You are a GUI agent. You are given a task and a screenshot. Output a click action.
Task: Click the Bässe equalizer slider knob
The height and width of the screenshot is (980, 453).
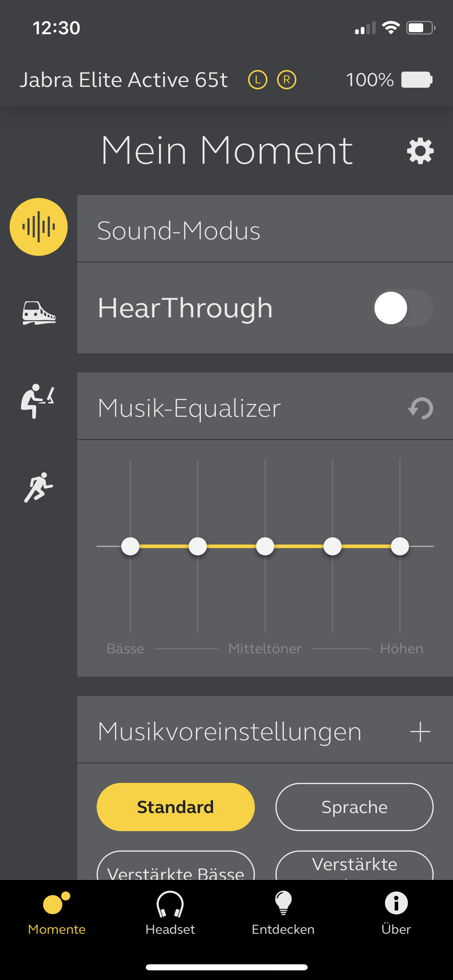[x=130, y=546]
